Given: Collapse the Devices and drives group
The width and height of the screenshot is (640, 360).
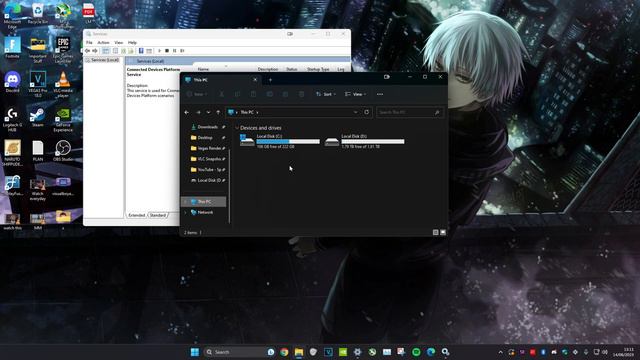Looking at the screenshot, I should click(237, 128).
